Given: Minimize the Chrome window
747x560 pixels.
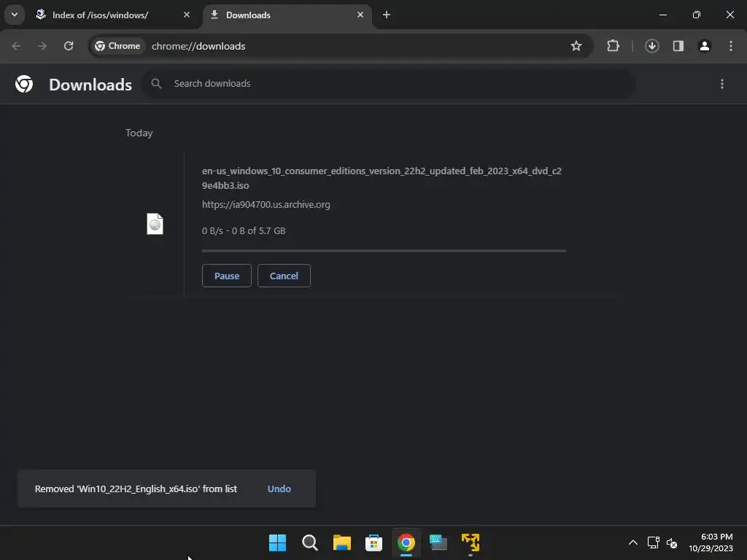Looking at the screenshot, I should tap(662, 15).
